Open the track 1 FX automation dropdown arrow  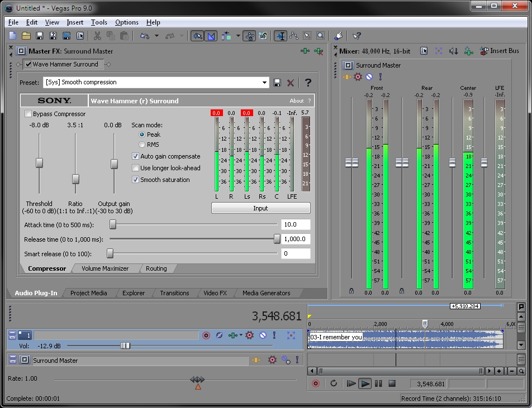[241, 335]
